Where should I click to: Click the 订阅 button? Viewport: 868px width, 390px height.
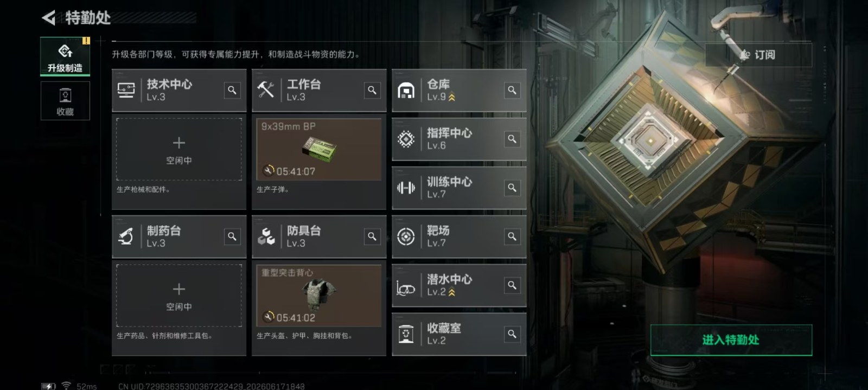click(758, 55)
